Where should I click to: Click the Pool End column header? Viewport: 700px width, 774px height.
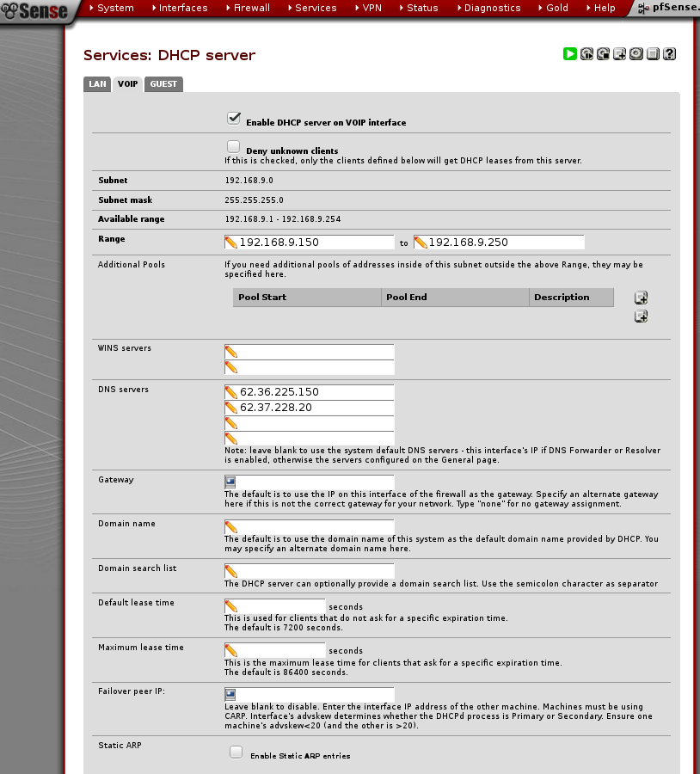point(455,298)
